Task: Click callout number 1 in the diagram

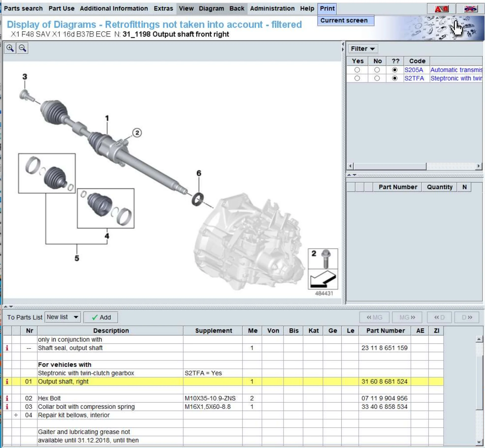Action: [x=107, y=118]
